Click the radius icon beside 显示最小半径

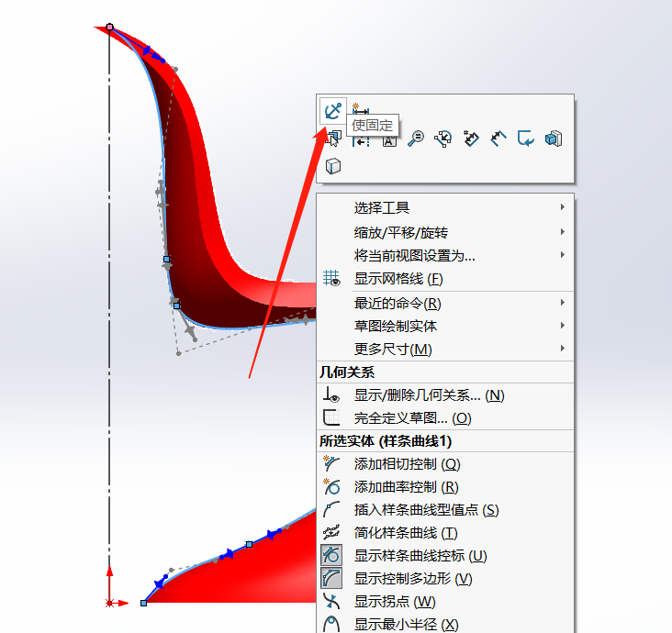(331, 625)
